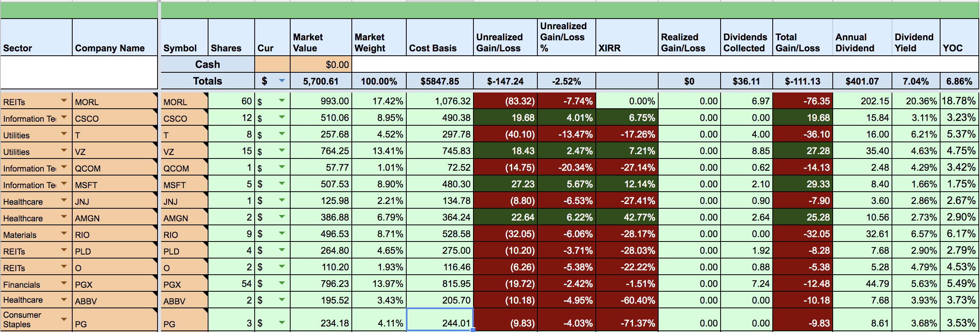Select PGX annual dividend 44.79

(862, 283)
